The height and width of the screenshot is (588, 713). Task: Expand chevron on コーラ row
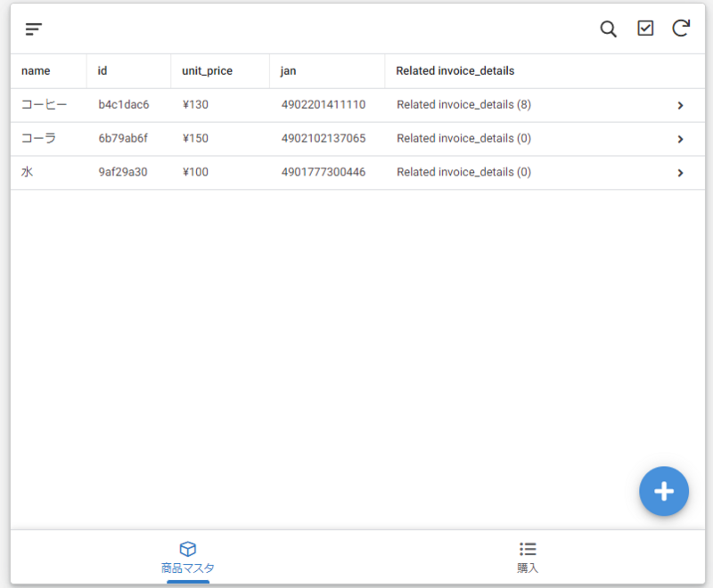tap(680, 139)
